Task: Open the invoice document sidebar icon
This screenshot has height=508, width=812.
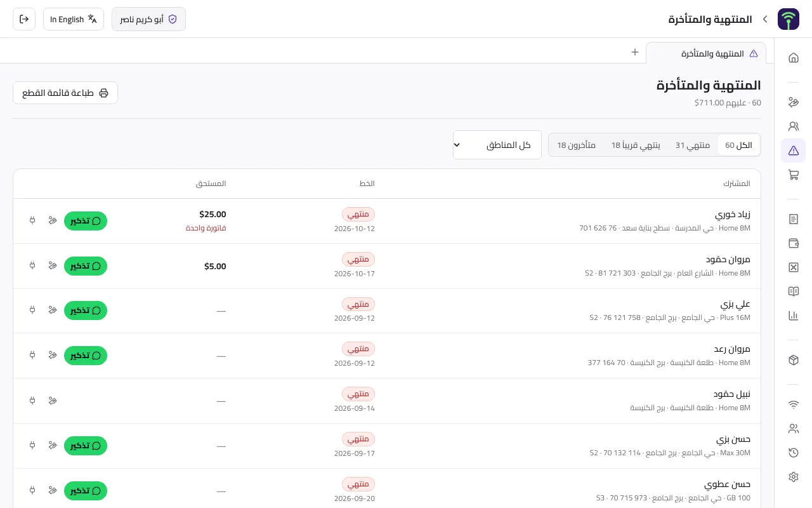Action: coord(793,219)
